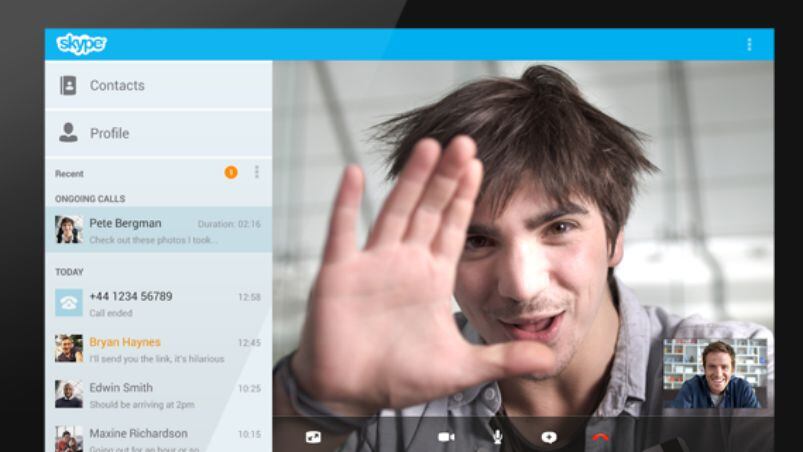This screenshot has width=803, height=452.
Task: Click the phone icon beside +44 1234 56789
Action: 69,303
